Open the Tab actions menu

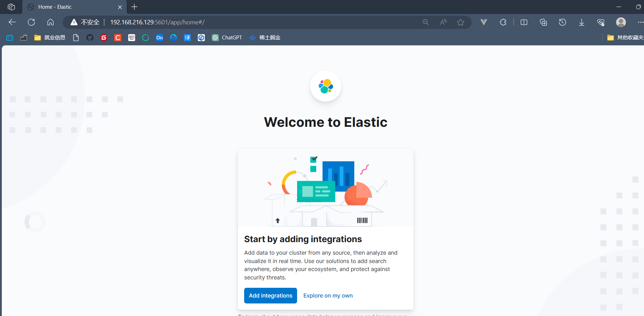[11, 7]
